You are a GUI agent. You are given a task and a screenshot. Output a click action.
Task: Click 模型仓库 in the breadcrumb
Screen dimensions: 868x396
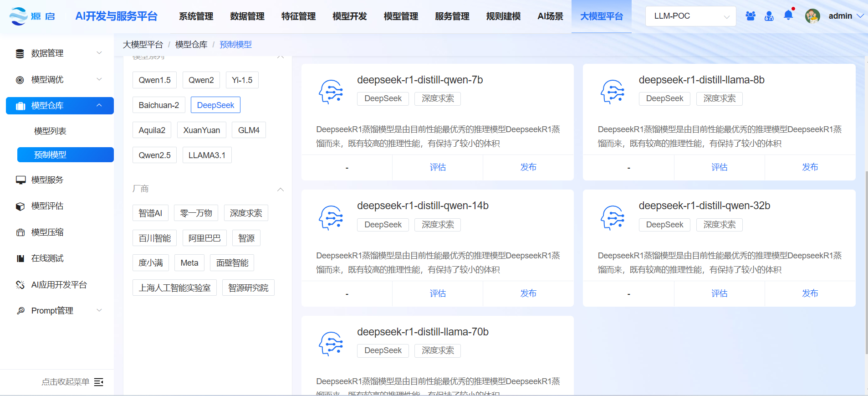[x=191, y=45]
